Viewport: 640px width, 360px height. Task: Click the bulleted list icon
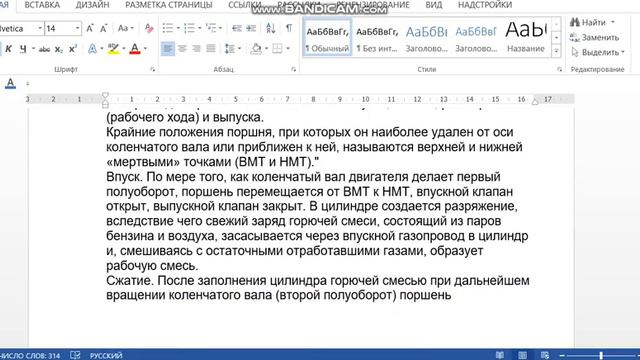coord(168,28)
